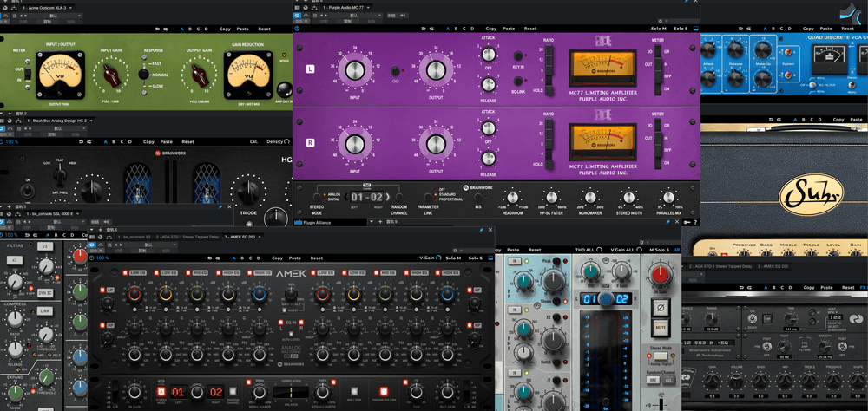Click the KEY IN button on the MC77 left channel
The height and width of the screenshot is (411, 868).
520,56
